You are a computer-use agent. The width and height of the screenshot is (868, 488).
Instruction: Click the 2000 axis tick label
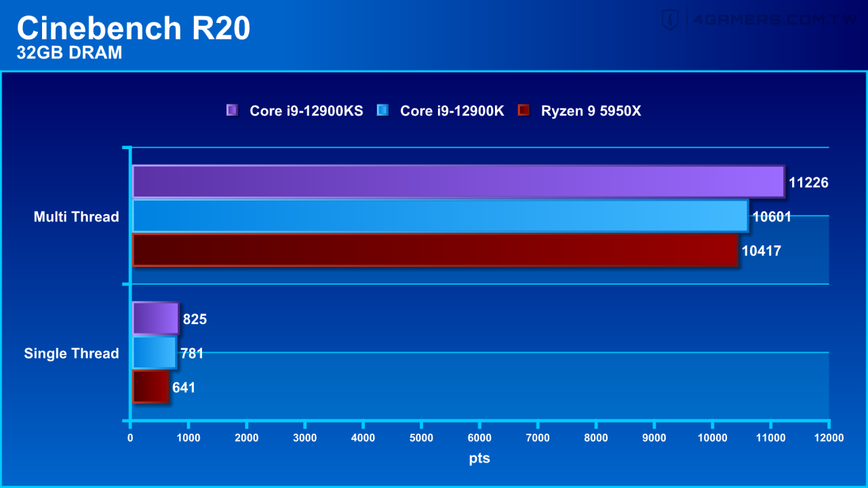[247, 439]
